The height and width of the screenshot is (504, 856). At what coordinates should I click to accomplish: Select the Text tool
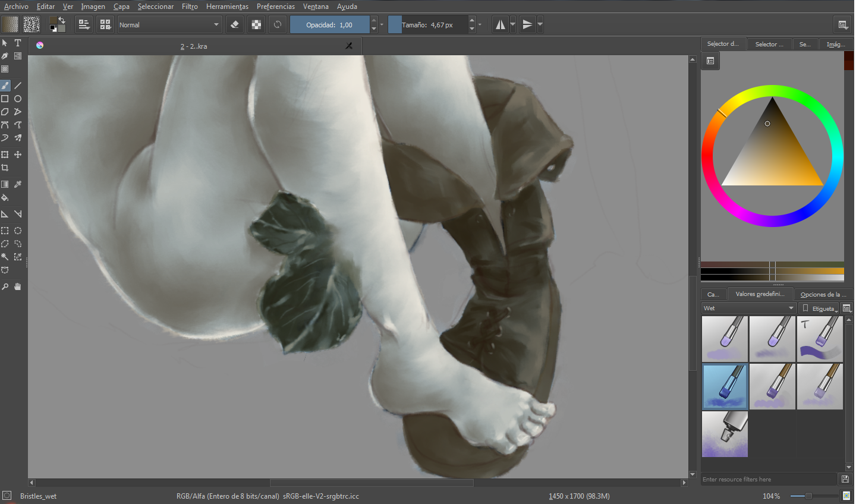tap(18, 43)
